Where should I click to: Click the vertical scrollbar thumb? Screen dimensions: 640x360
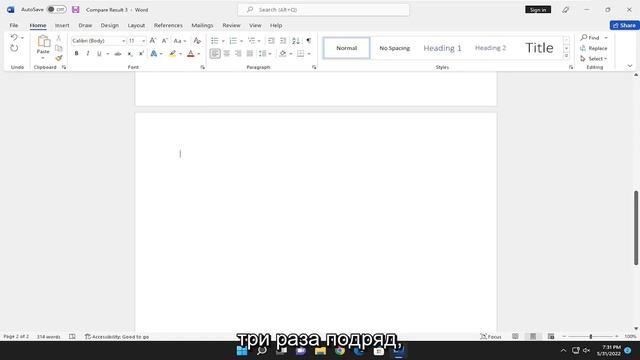coord(636,228)
